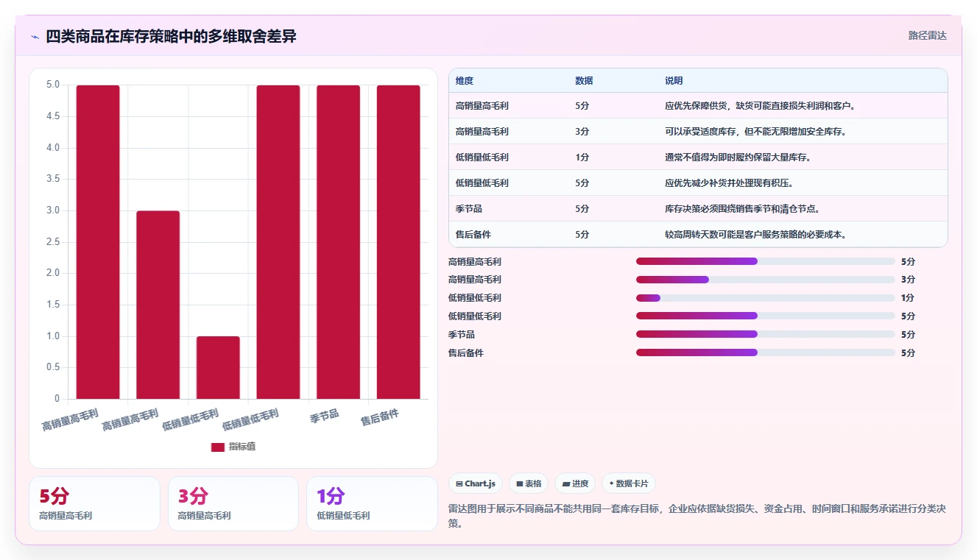This screenshot has width=977, height=560.
Task: Click the 1分 cell in the table
Action: pos(582,157)
